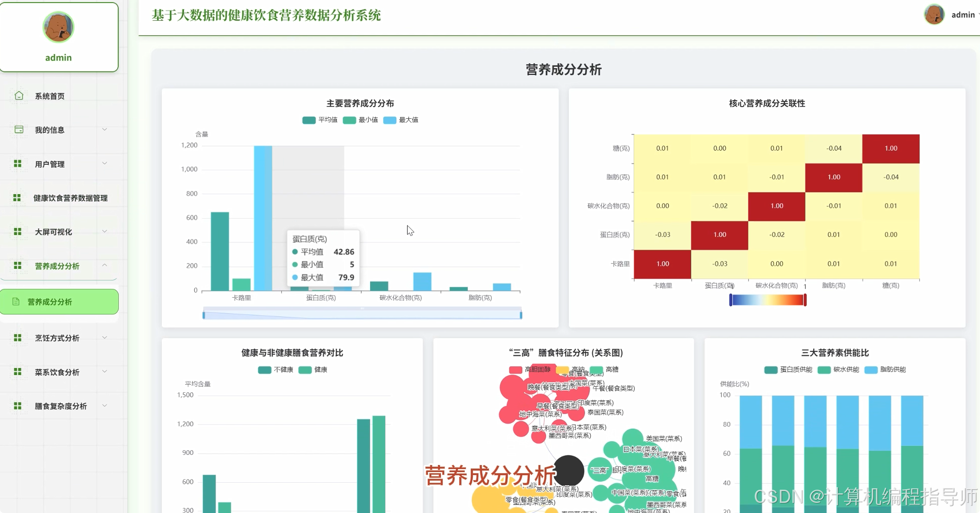Click the document icon beside 营养成分分析 submenu
The image size is (980, 513).
(16, 301)
